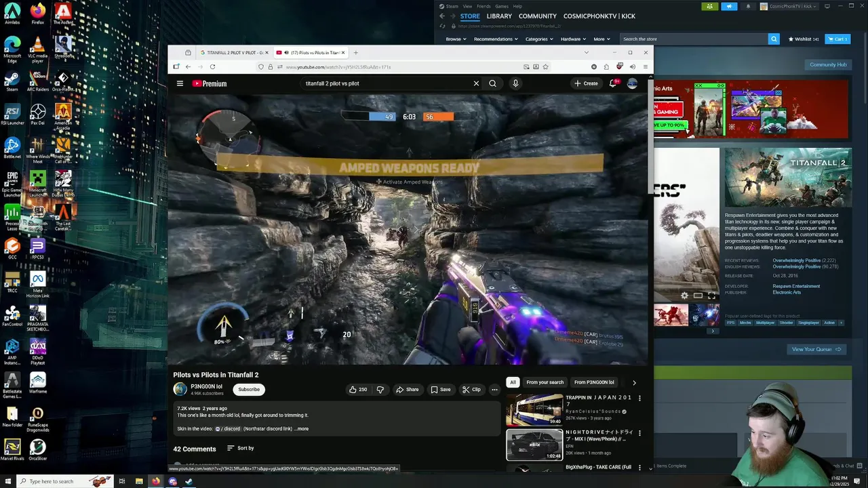Expand the Steam Browse dropdown

pos(456,39)
